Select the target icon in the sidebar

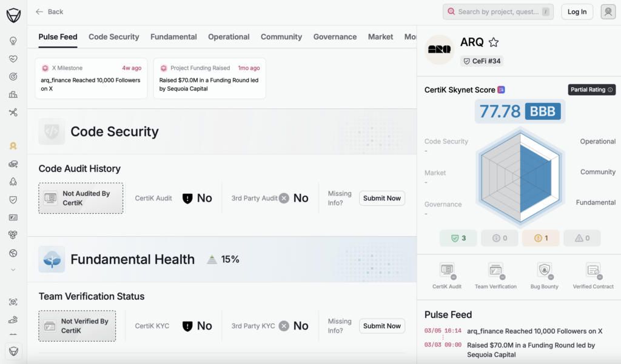point(13,77)
